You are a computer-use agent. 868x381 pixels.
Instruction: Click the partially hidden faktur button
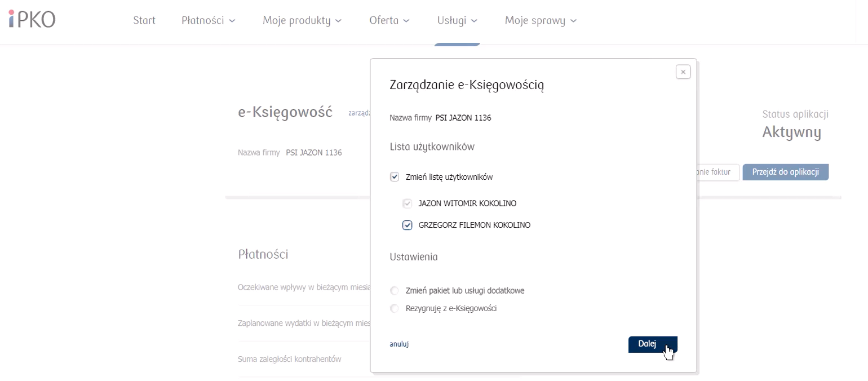tap(717, 172)
